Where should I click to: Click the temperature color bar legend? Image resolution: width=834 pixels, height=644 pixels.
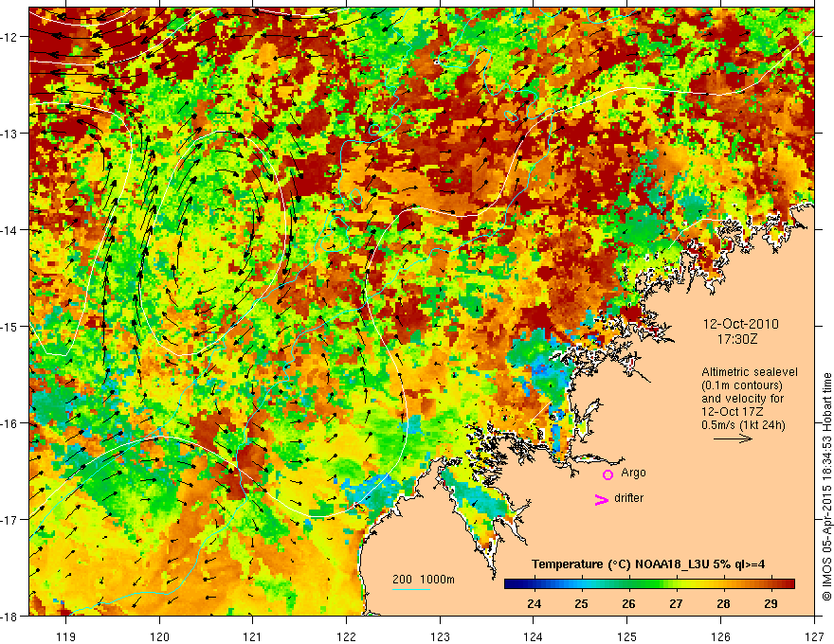[x=649, y=584]
